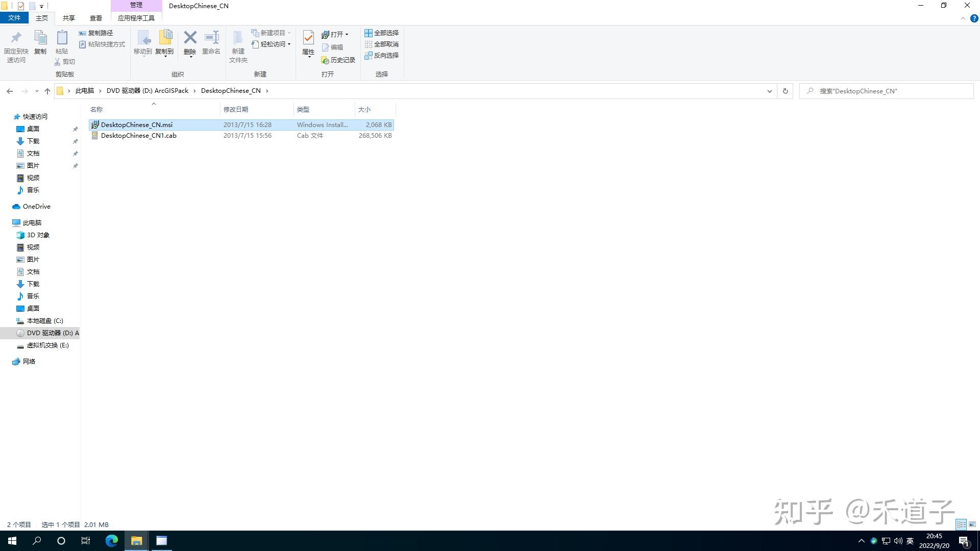Select the DesktopChinese_CN1.cab file
The height and width of the screenshot is (551, 980).
(x=138, y=135)
